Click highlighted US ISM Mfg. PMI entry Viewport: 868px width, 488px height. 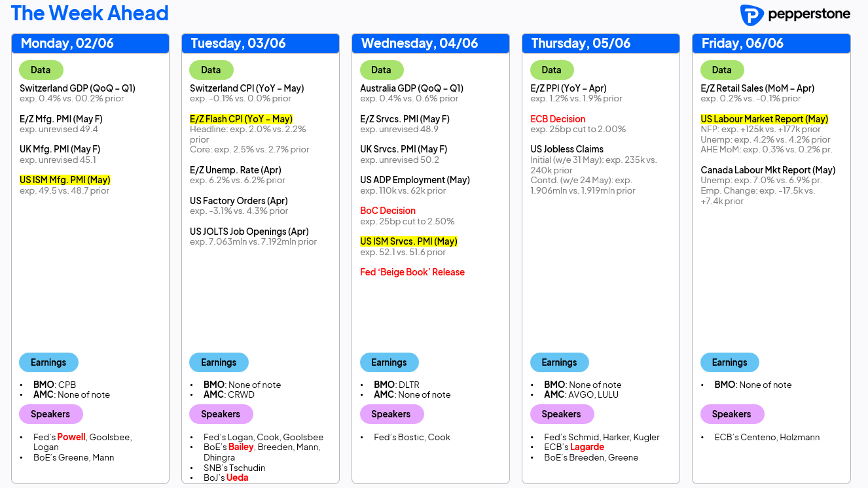coord(65,180)
